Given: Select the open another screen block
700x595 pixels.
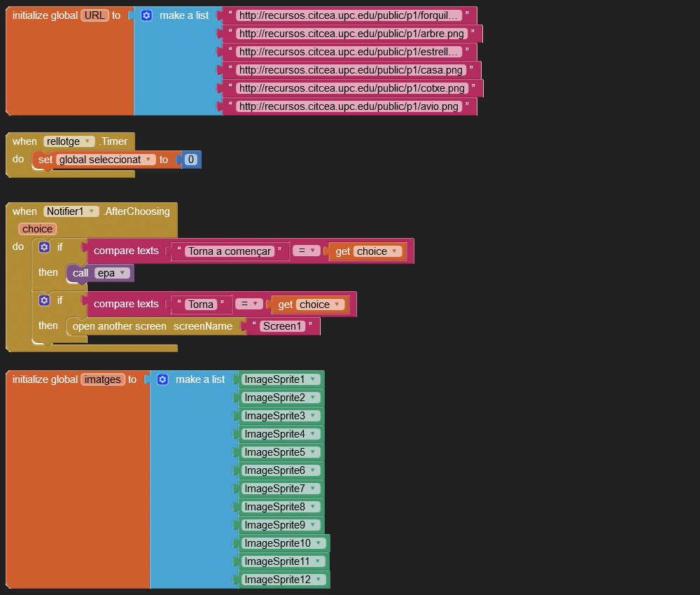Looking at the screenshot, I should [119, 326].
